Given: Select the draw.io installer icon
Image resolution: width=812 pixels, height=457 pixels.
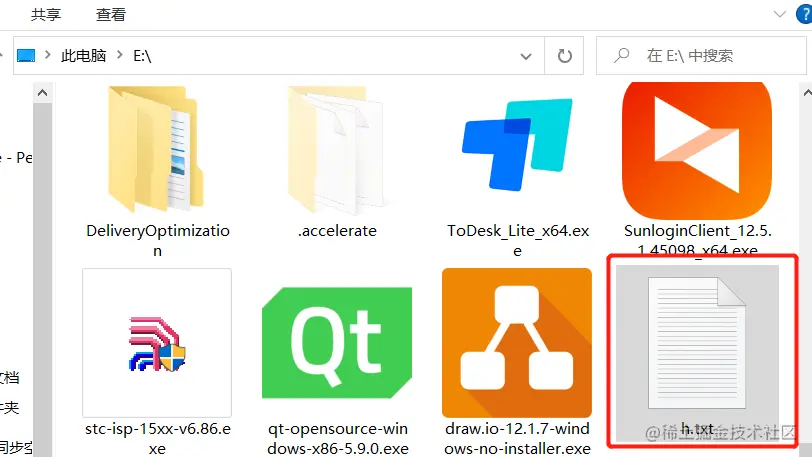Looking at the screenshot, I should coord(517,342).
